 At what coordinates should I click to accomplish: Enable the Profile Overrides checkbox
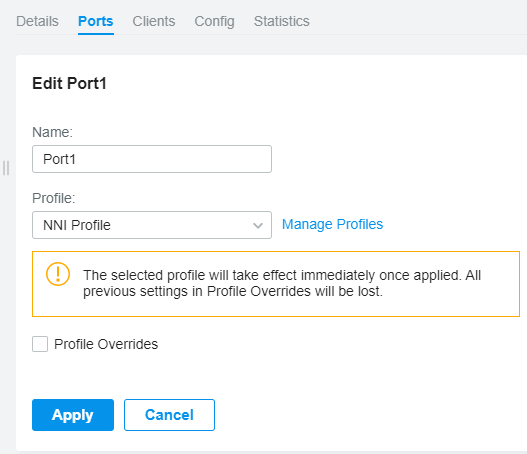tap(40, 344)
